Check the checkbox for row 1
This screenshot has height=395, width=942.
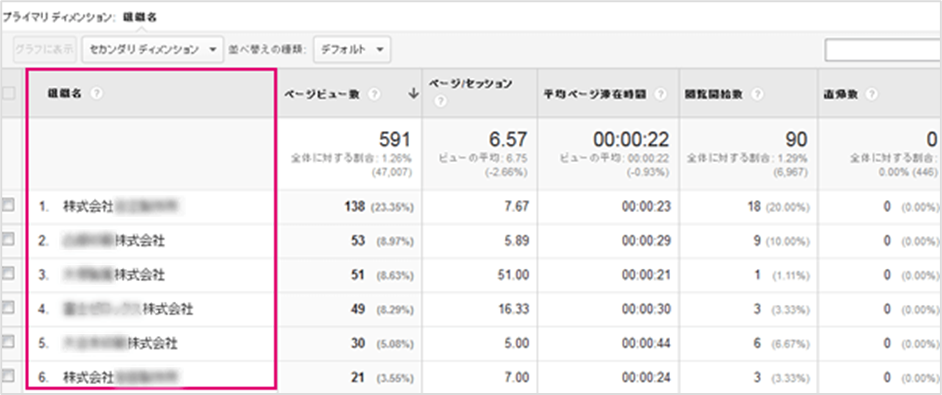coord(8,206)
